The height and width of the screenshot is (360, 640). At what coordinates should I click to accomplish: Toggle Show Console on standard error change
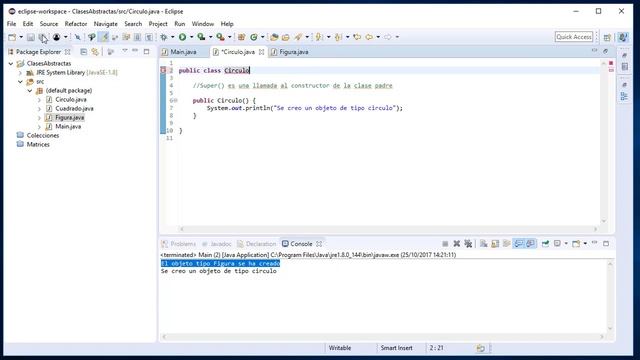[530, 244]
